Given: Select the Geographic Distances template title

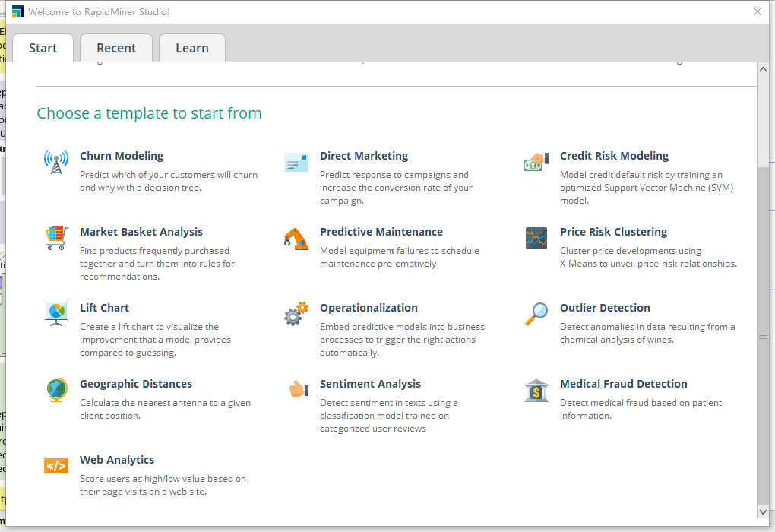Looking at the screenshot, I should pyautogui.click(x=136, y=384).
